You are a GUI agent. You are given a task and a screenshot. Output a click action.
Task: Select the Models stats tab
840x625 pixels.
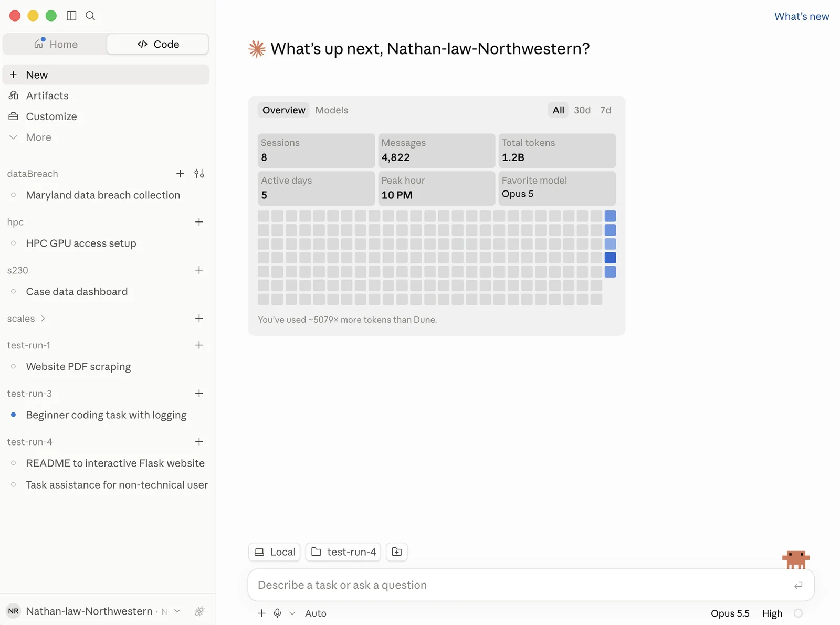332,110
